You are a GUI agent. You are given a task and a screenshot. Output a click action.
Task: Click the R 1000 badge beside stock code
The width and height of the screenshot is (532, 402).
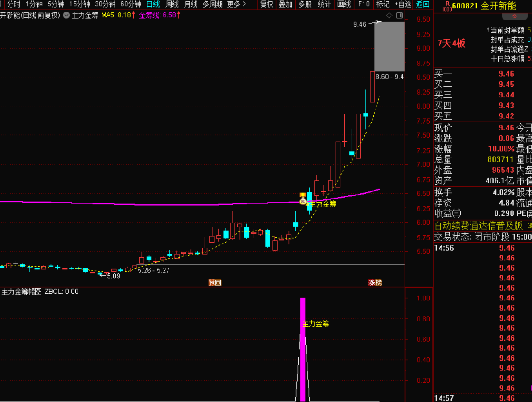coord(445,6)
